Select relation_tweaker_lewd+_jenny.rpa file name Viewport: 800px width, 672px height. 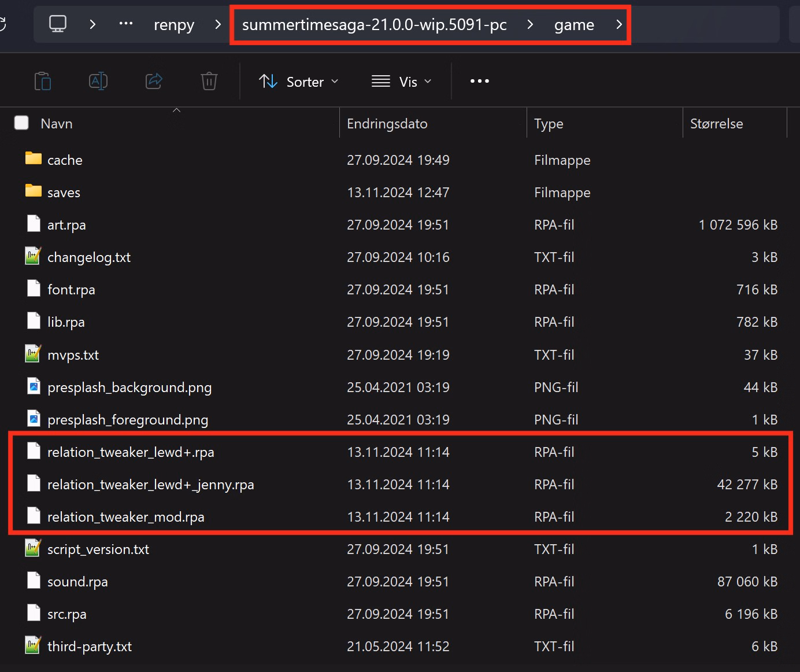pos(151,485)
